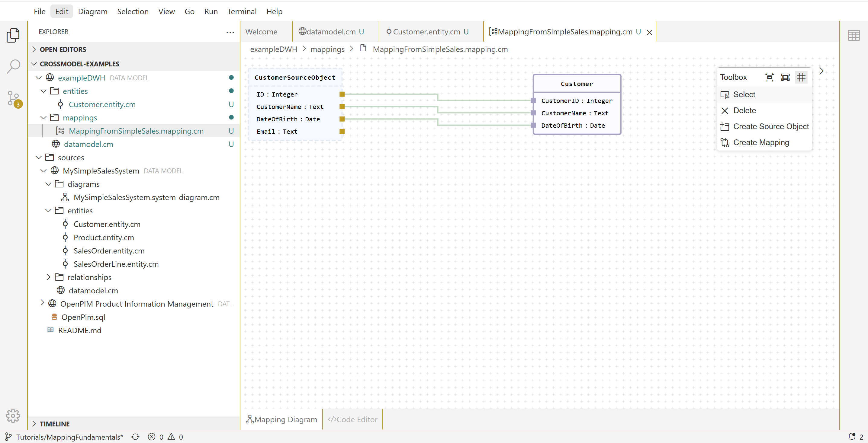The width and height of the screenshot is (868, 443).
Task: Open the Diagram menu
Action: point(93,11)
